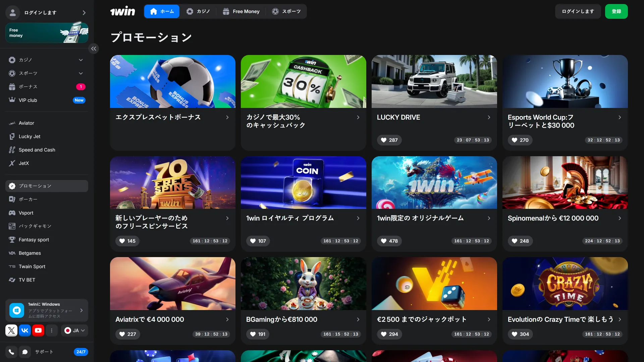
Task: Click the phone support icon
Action: [11, 352]
